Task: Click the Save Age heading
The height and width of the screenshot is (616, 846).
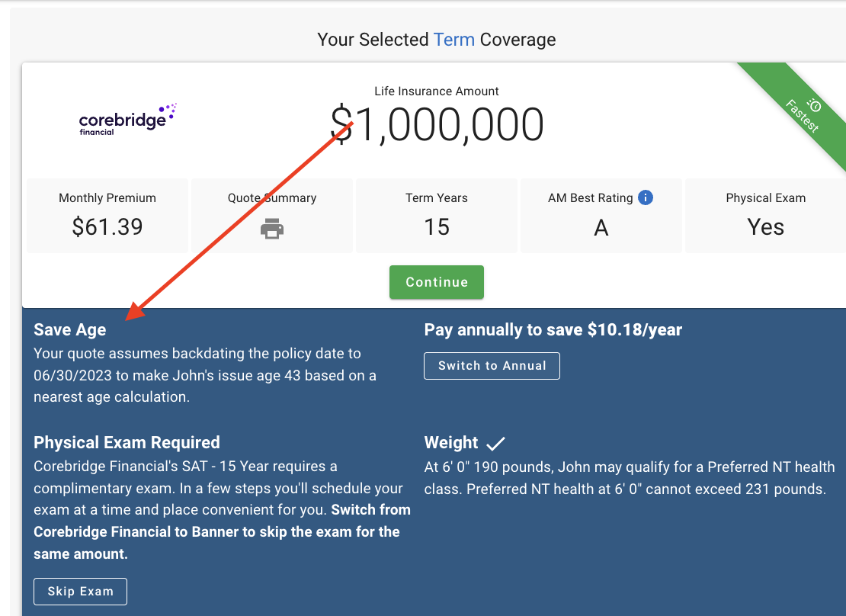Action: (70, 330)
